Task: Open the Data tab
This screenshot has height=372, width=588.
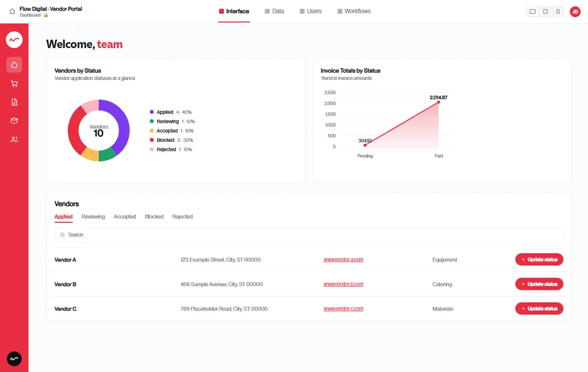Action: point(274,11)
